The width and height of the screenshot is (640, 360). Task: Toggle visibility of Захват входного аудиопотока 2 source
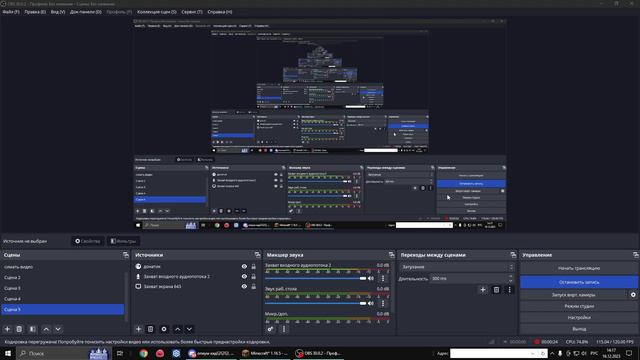244,276
